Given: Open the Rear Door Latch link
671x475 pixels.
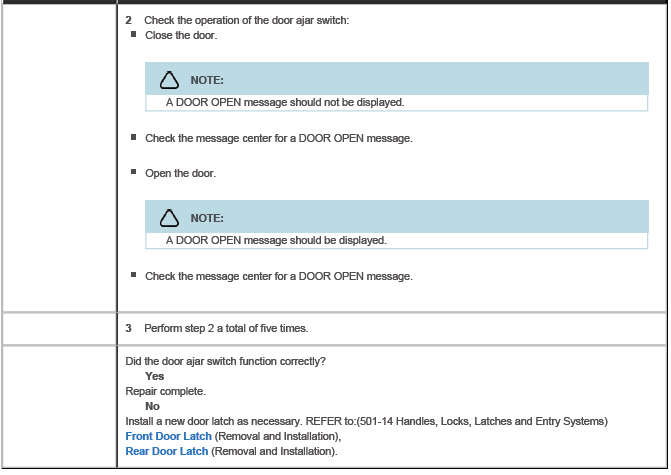Looking at the screenshot, I should tap(166, 452).
